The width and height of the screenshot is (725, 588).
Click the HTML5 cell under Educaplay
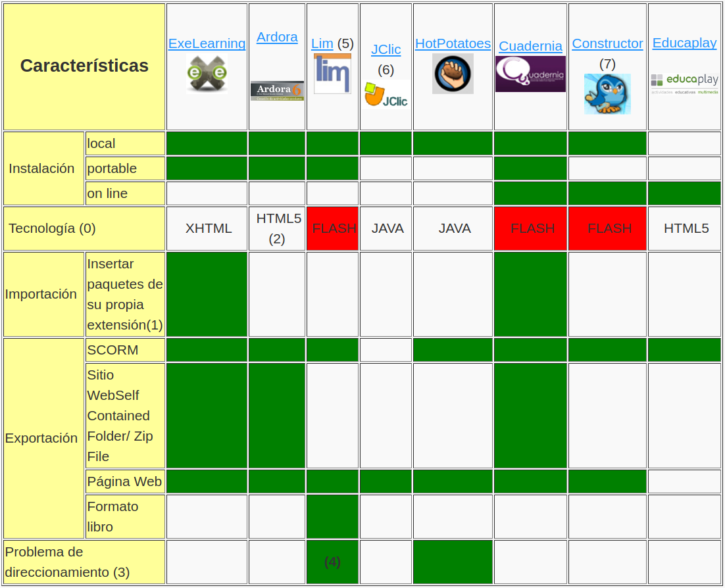point(684,228)
